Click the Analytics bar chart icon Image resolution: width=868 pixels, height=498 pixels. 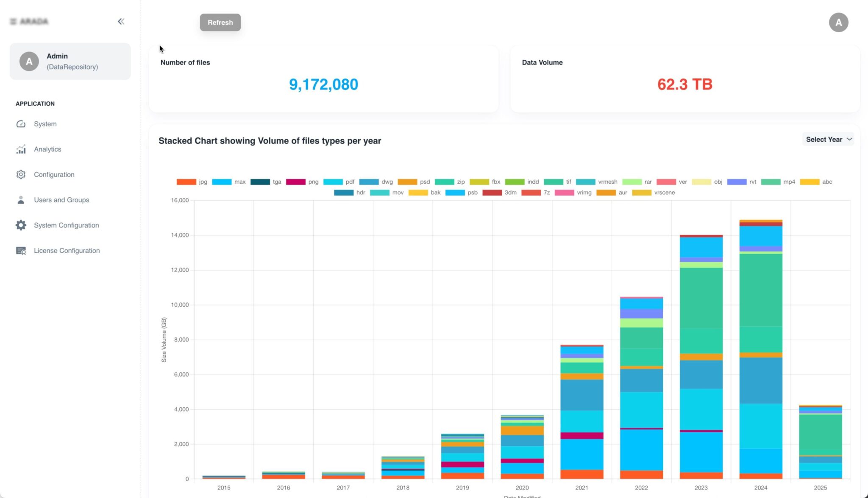coord(21,149)
